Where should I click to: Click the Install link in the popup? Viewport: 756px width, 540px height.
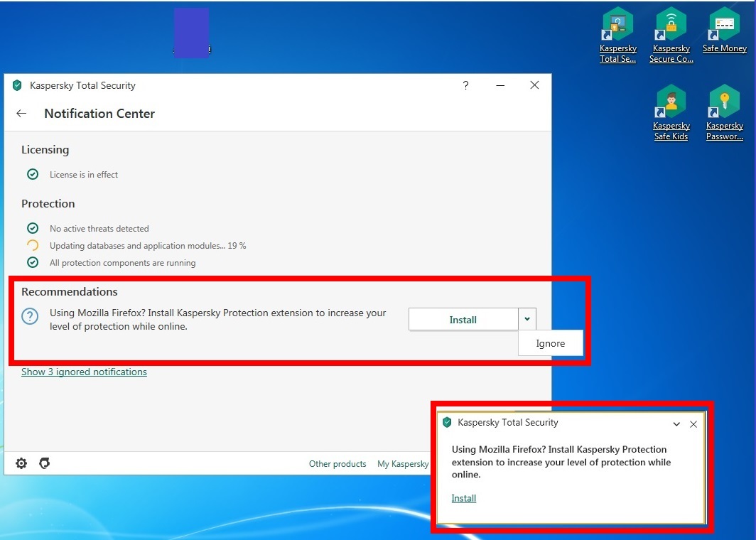click(x=463, y=498)
